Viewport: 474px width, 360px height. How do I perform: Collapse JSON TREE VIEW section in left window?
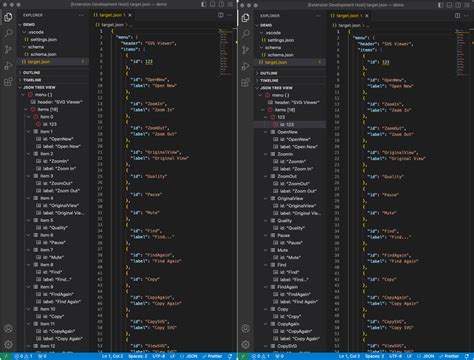53,87
